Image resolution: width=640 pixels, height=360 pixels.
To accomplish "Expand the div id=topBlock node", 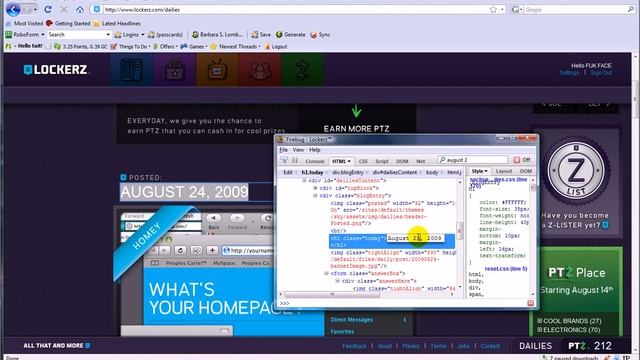I will pos(315,188).
